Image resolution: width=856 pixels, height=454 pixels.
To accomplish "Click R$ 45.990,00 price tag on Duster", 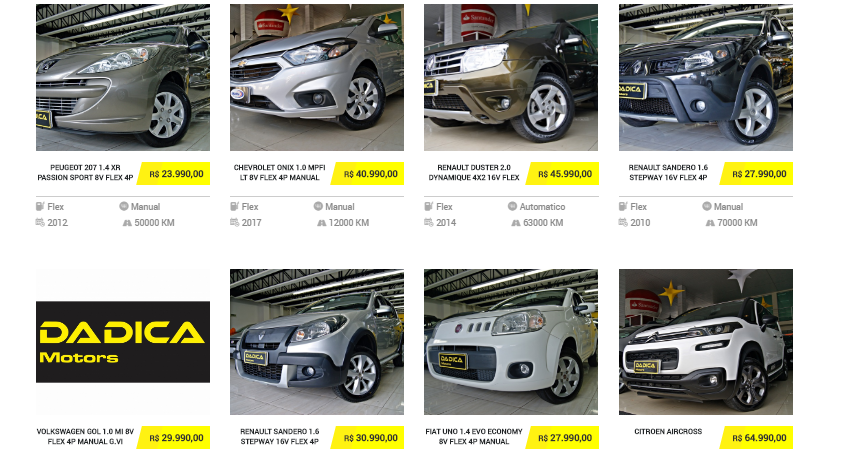I will coord(562,174).
